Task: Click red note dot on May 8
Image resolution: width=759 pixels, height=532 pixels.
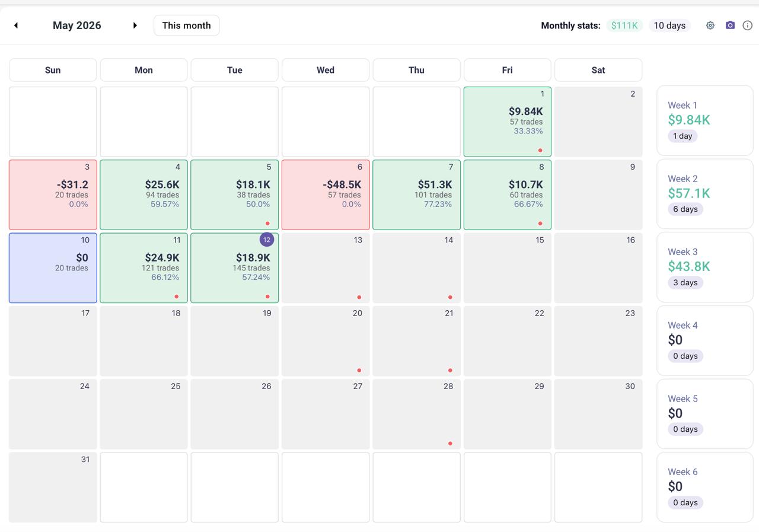Action: point(540,224)
